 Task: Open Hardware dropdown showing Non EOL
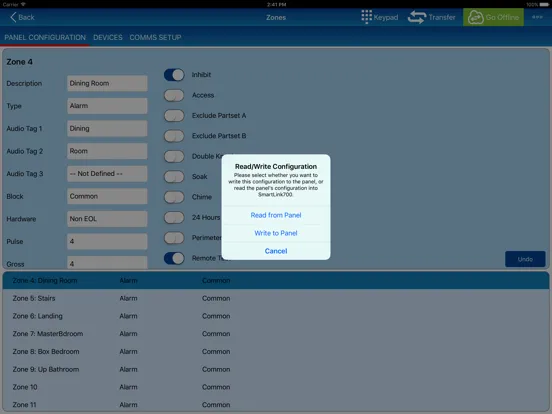click(x=107, y=219)
